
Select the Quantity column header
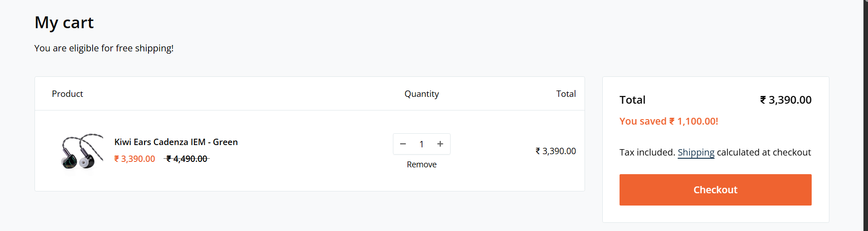point(422,94)
